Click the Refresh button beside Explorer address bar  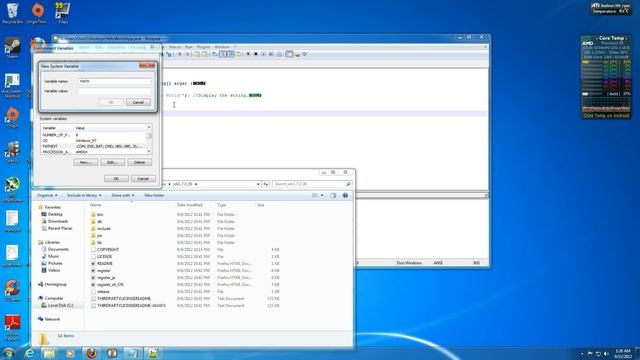[x=265, y=184]
